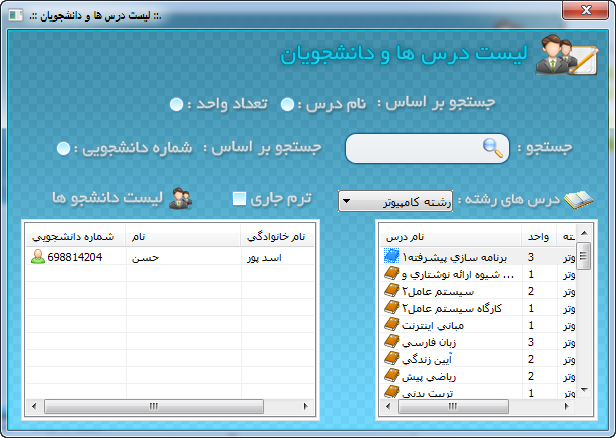
Task: Sort by نام درس column header
Action: coord(451,237)
